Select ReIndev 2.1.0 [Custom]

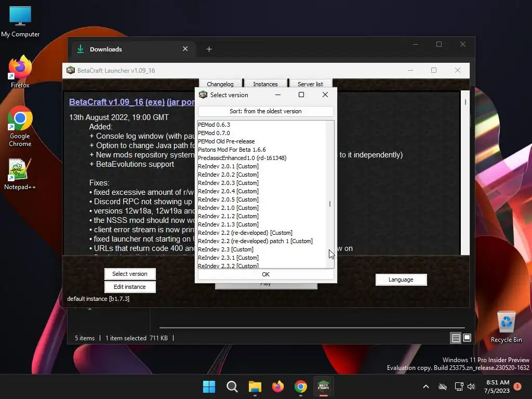pyautogui.click(x=262, y=208)
